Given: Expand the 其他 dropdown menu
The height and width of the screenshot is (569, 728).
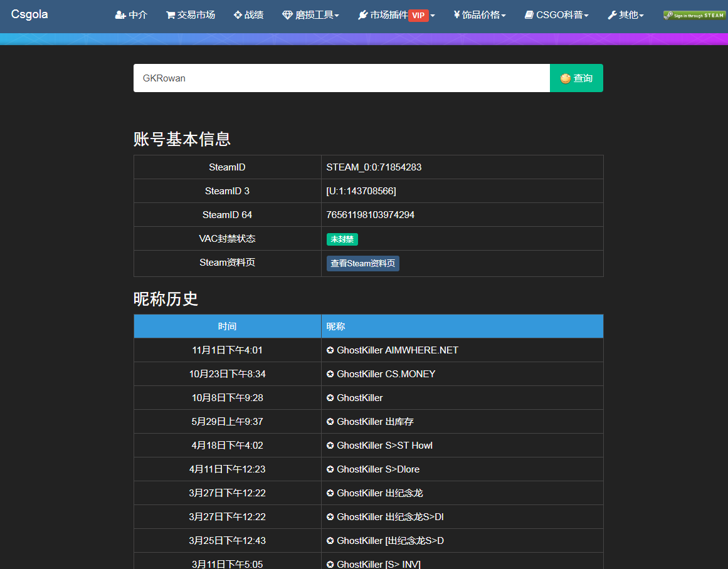Looking at the screenshot, I should [626, 15].
